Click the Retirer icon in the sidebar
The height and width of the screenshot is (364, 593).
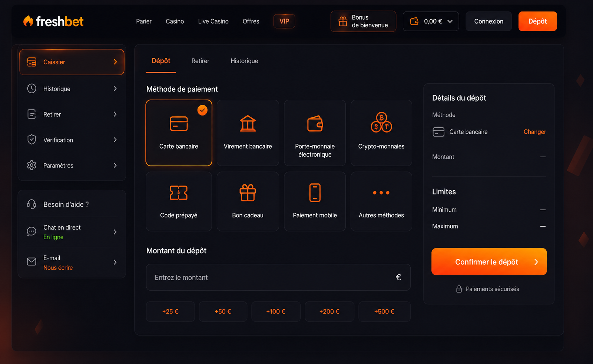pyautogui.click(x=32, y=114)
